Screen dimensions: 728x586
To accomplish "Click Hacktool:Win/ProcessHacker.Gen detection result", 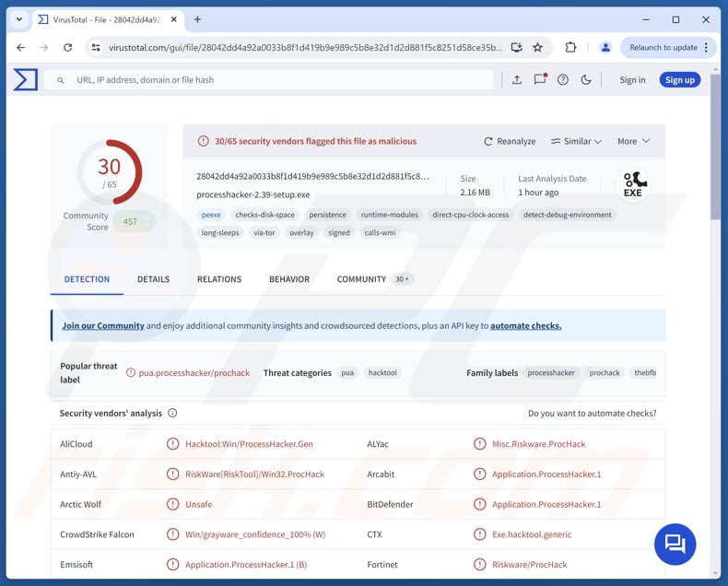I will pyautogui.click(x=250, y=444).
